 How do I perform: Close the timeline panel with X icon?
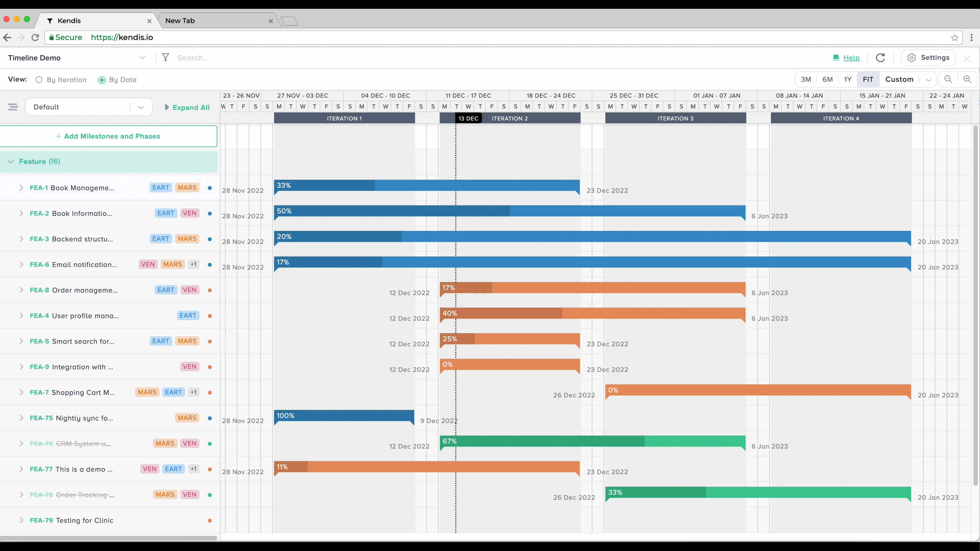967,58
